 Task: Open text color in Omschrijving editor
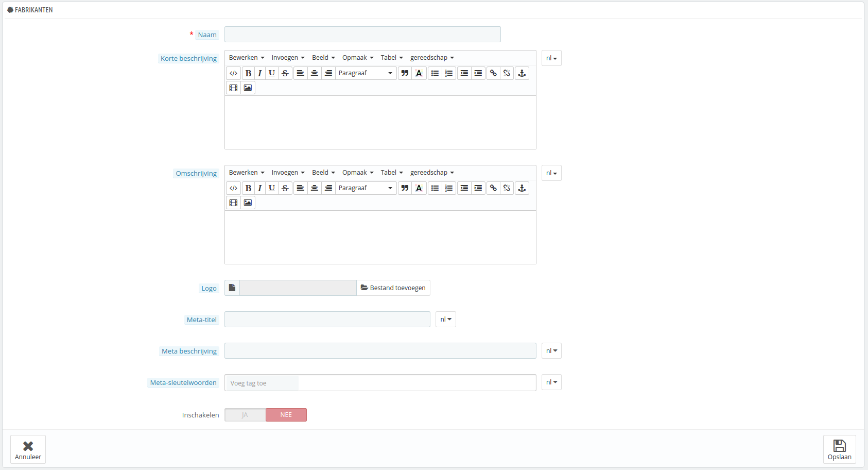(419, 188)
